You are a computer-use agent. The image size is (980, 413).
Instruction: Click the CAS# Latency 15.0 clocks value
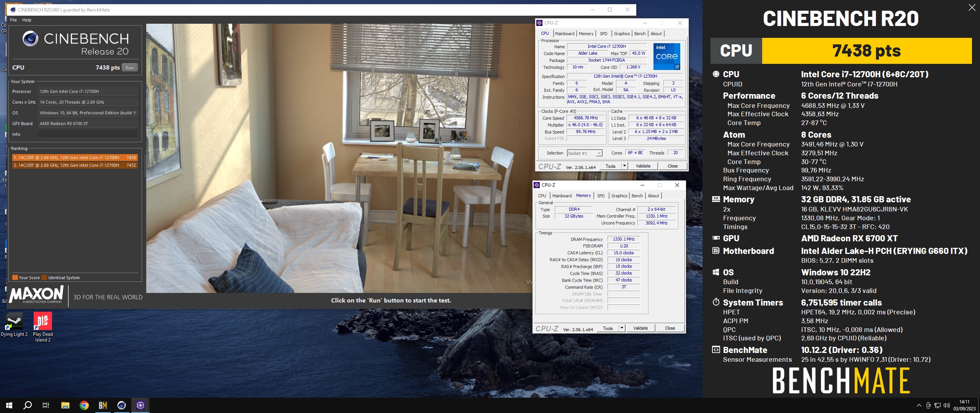click(x=624, y=253)
